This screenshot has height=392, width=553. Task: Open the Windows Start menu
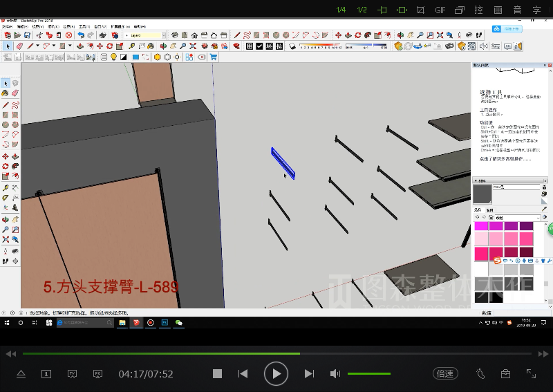[x=6, y=322]
